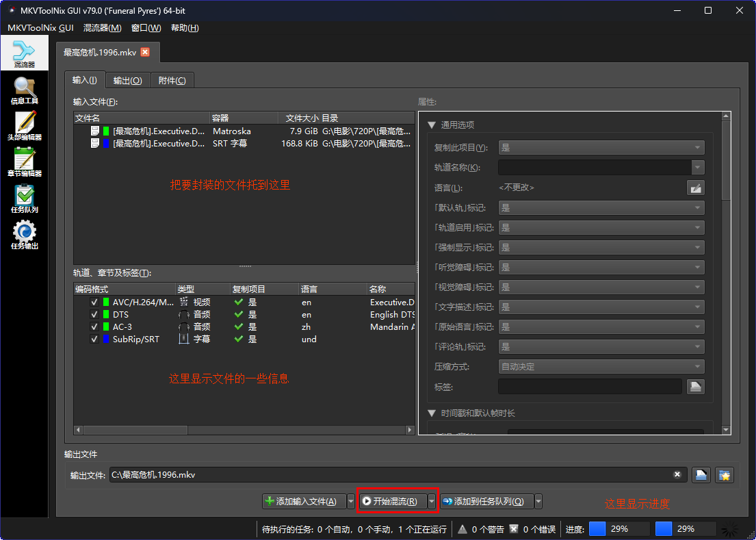Viewport: 756px width, 540px height.
Task: Uncheck the AVC/H.264 video track checkbox
Action: (94, 303)
